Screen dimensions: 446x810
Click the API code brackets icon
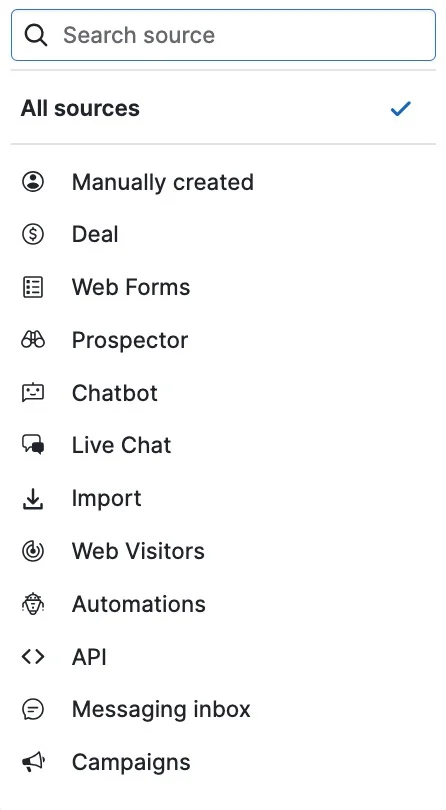[x=33, y=657]
